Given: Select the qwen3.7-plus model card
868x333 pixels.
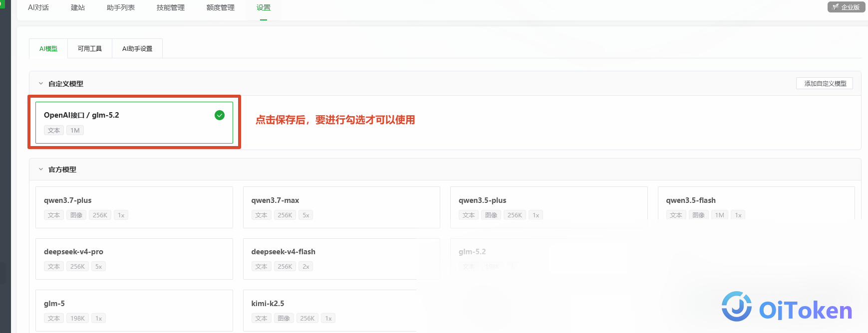Looking at the screenshot, I should point(134,207).
